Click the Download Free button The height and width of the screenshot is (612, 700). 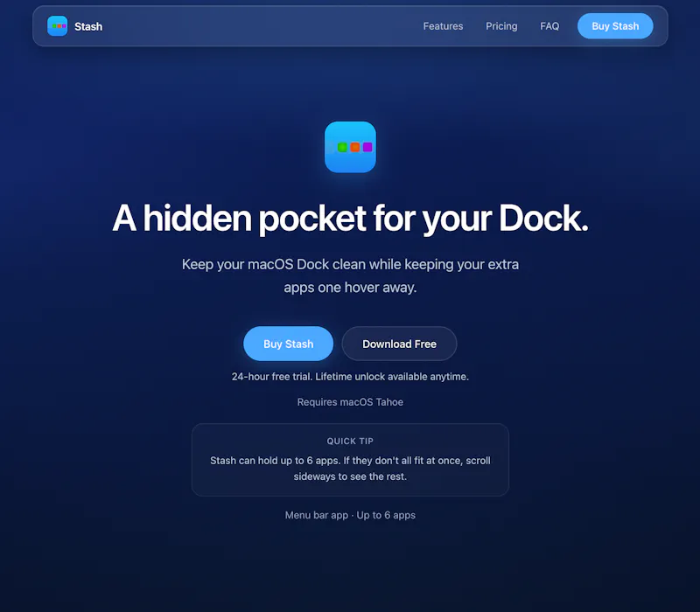click(400, 344)
